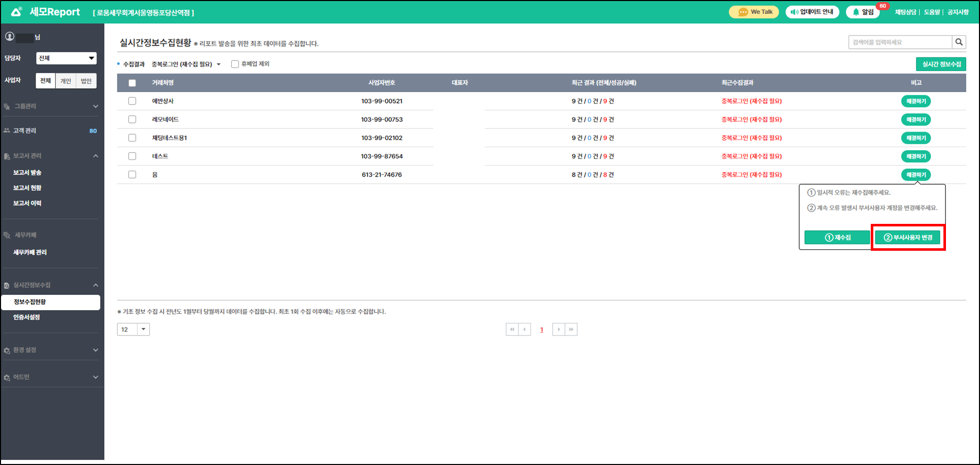Click the 실시간 정보수집 button
This screenshot has height=465, width=980.
tap(941, 64)
